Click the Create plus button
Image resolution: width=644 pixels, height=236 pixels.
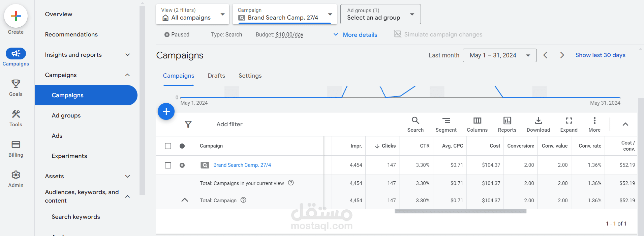coord(16,16)
